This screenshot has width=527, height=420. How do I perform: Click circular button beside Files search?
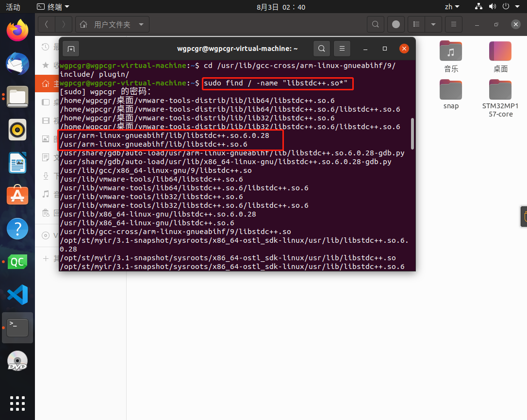[396, 24]
